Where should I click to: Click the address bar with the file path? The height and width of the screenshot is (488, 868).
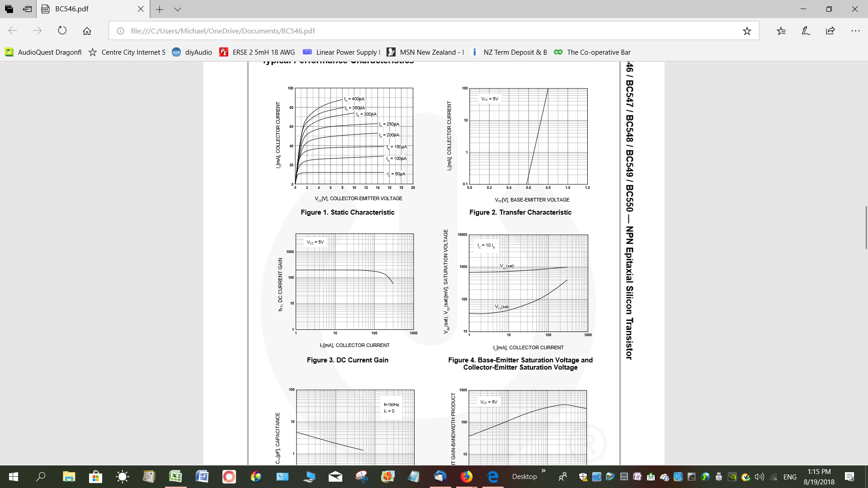click(x=434, y=31)
